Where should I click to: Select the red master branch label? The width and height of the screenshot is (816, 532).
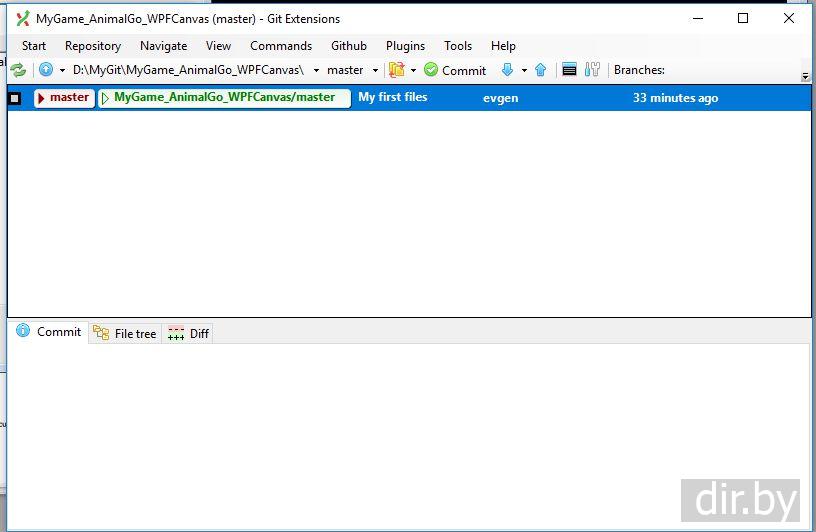pos(64,98)
